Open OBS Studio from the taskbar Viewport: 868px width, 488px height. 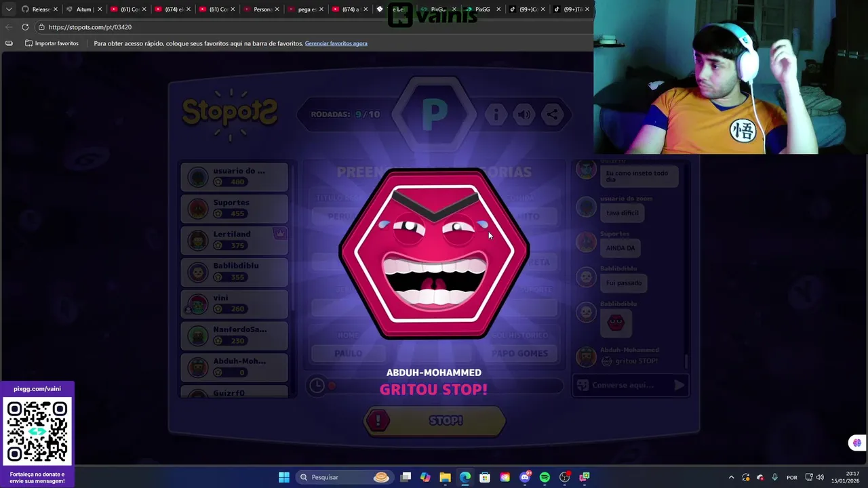pos(565,477)
